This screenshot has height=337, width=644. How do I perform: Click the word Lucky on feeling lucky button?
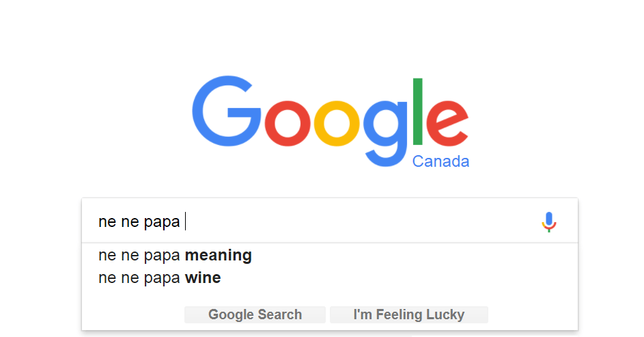(445, 315)
